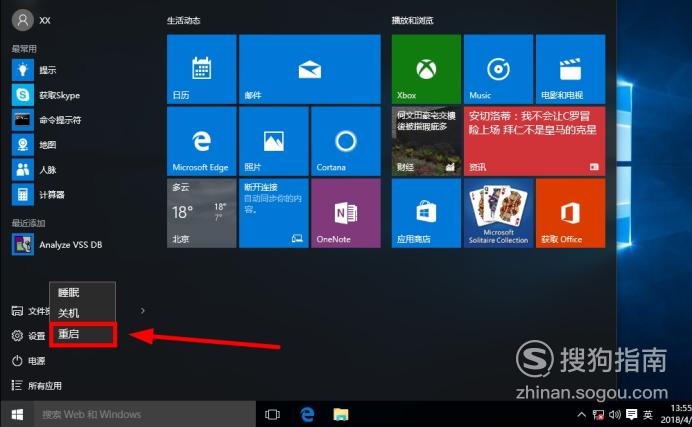Open the 邮件 mail tile
The height and width of the screenshot is (427, 692).
(310, 69)
